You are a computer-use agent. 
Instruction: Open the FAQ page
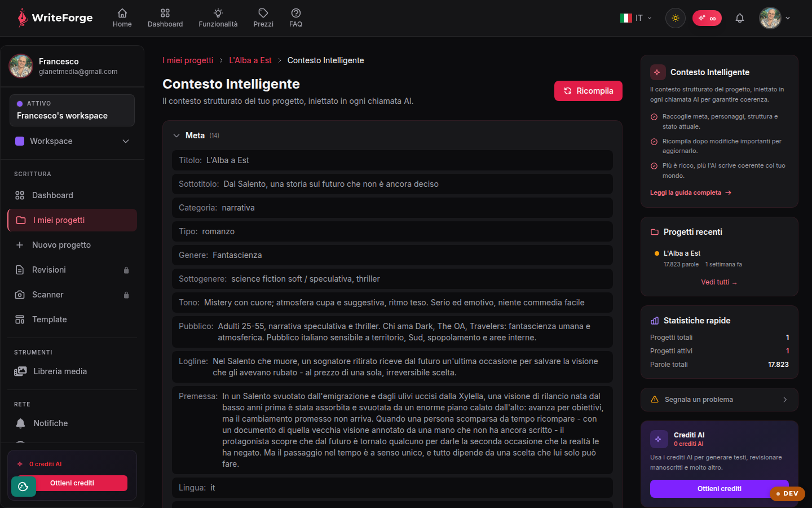coord(296,18)
